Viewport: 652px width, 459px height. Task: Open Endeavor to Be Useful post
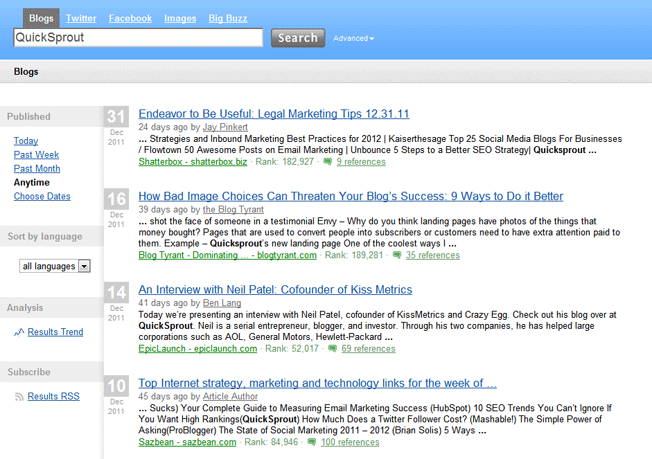pos(274,114)
